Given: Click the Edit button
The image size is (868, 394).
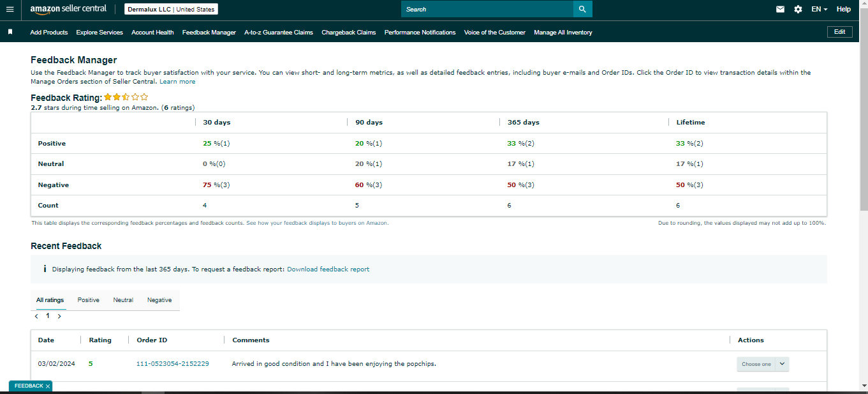Looking at the screenshot, I should click(x=839, y=32).
